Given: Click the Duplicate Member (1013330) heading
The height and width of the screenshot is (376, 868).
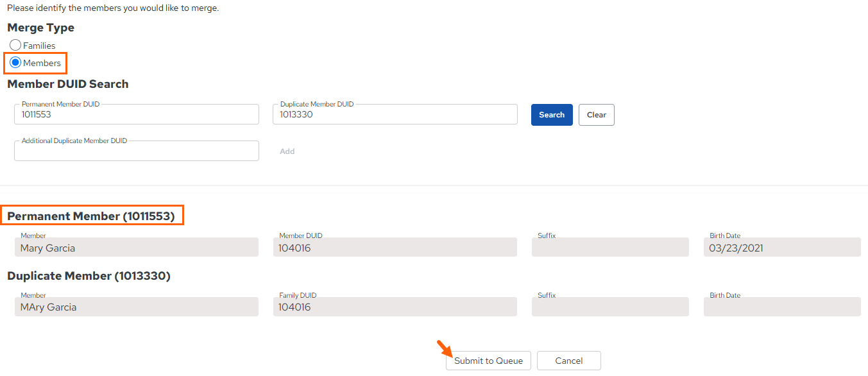Looking at the screenshot, I should pos(89,276).
